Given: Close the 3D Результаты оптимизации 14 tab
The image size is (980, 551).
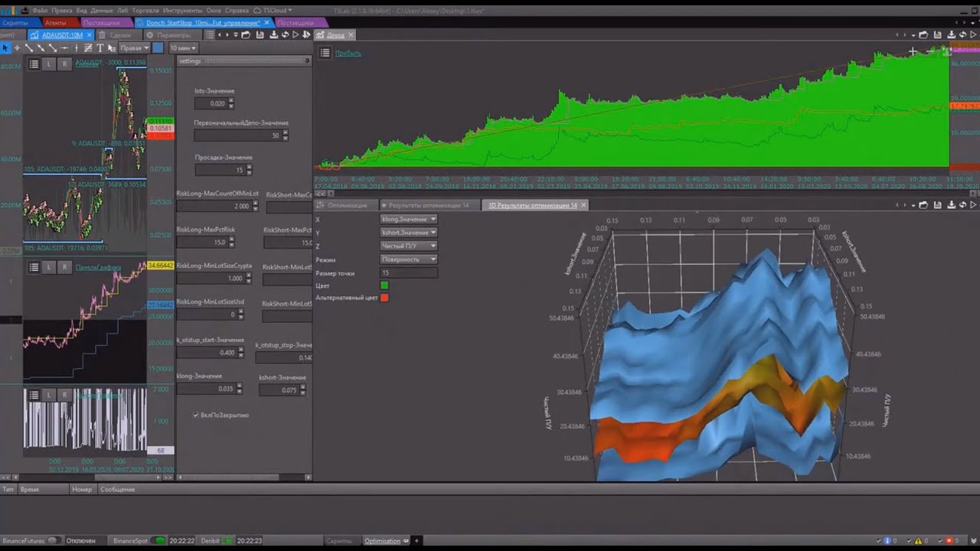Looking at the screenshot, I should coord(583,205).
